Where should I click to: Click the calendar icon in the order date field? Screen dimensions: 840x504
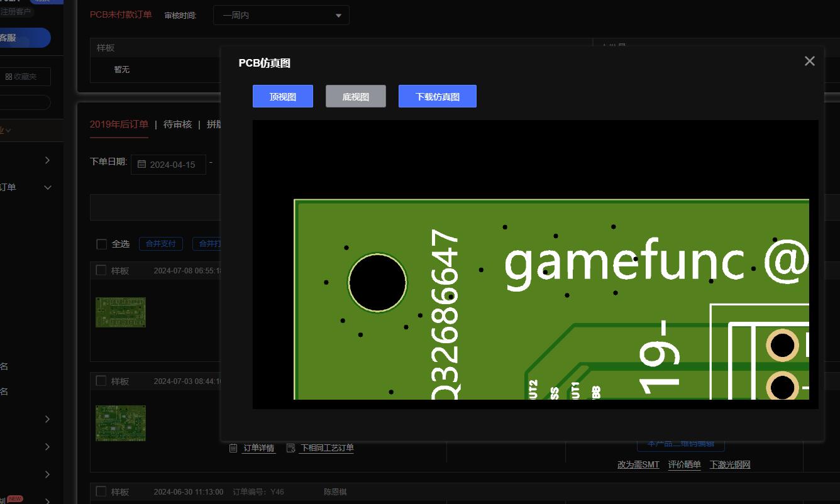tap(141, 165)
